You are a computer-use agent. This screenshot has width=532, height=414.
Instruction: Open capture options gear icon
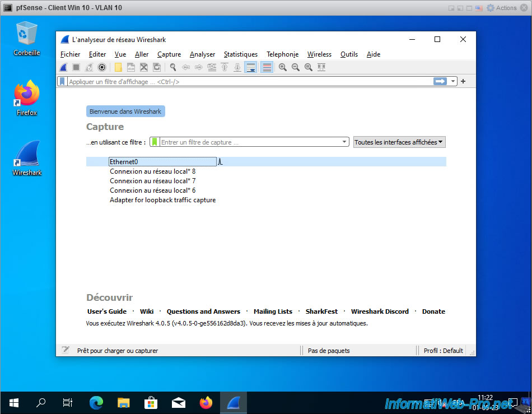tap(102, 67)
